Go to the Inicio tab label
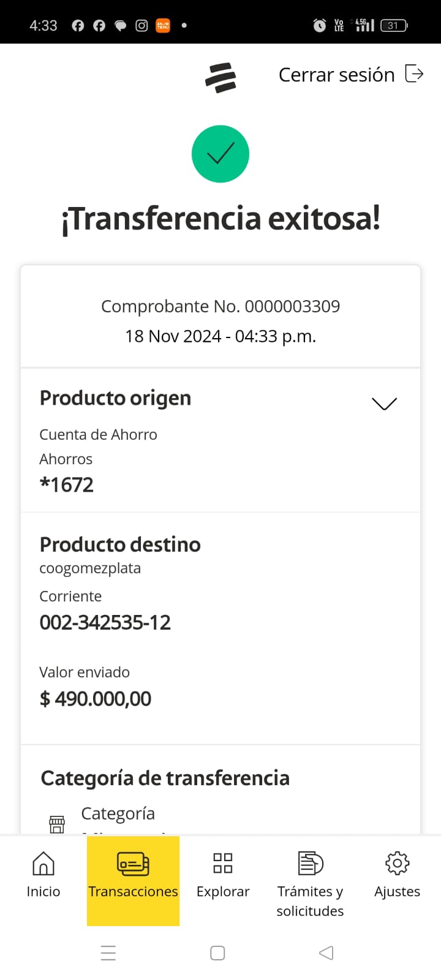This screenshot has height=980, width=441. click(43, 892)
